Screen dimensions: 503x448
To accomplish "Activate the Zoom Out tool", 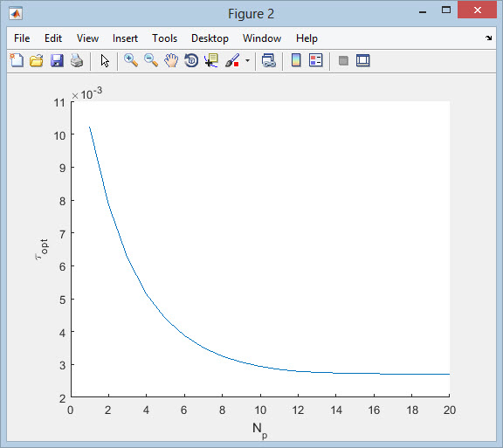I will 151,60.
